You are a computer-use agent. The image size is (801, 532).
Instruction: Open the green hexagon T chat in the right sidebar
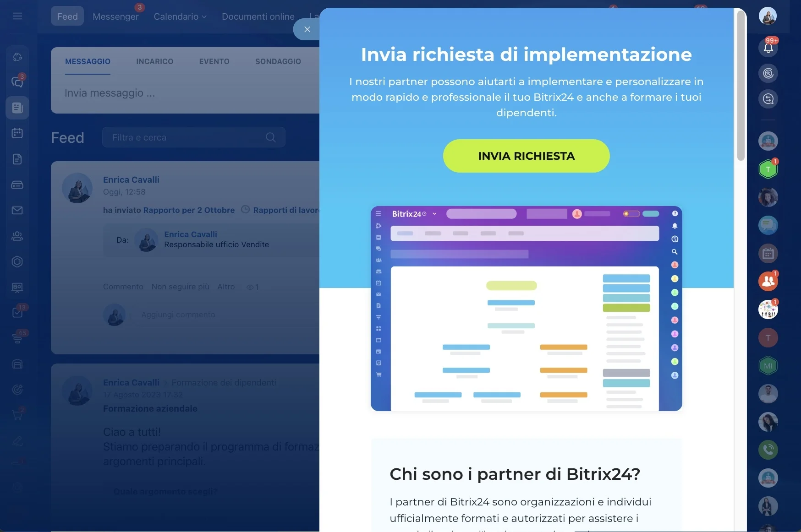coord(768,169)
